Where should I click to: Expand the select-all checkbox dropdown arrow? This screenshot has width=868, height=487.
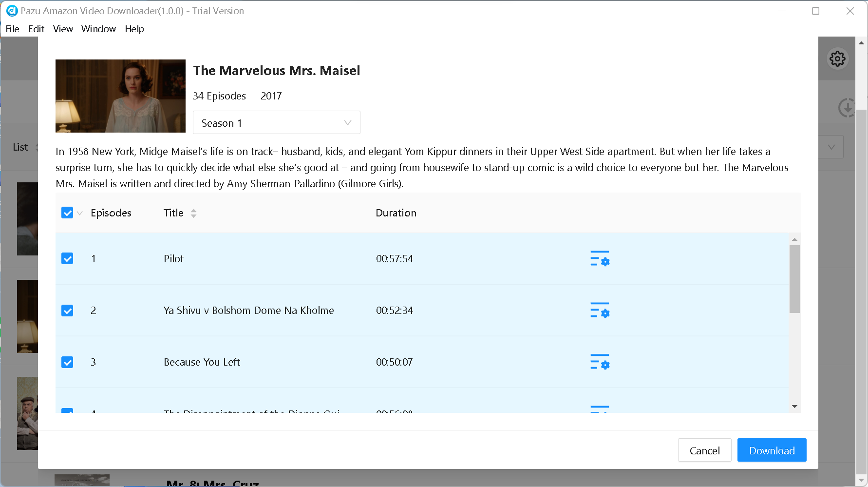(79, 213)
